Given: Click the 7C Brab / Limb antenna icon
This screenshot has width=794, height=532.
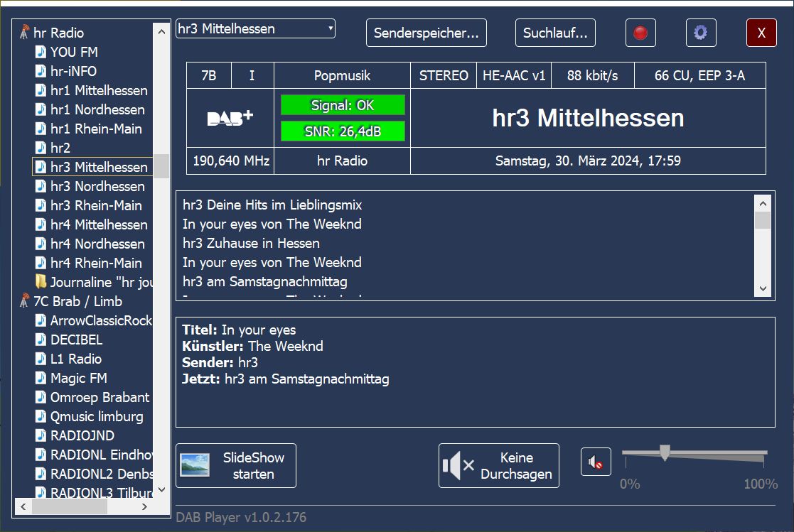Looking at the screenshot, I should (x=23, y=301).
